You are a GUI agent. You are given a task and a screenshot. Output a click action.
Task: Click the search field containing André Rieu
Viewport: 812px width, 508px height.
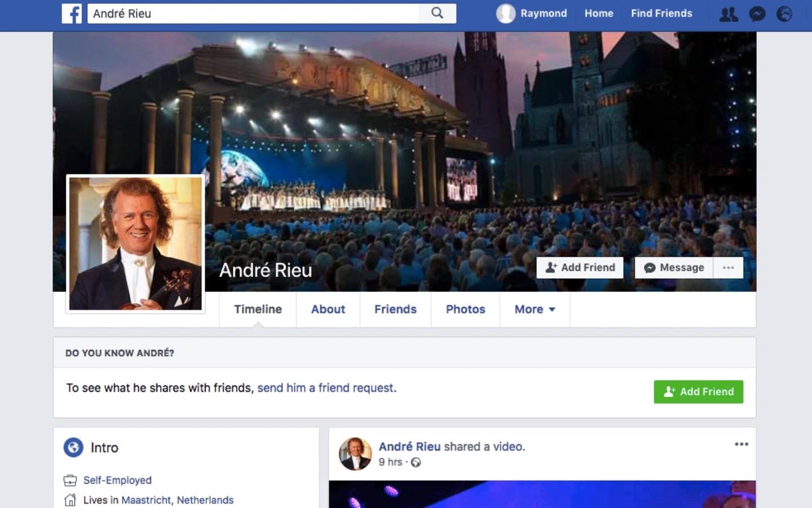253,14
